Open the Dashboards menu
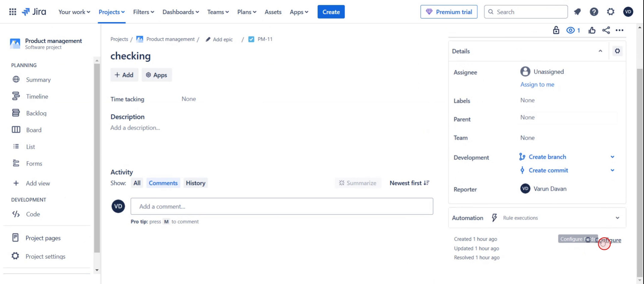Screen dimensions: 644x284 180,12
